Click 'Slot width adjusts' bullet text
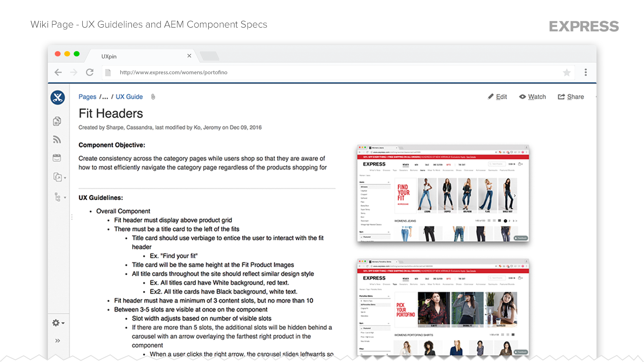The width and height of the screenshot is (644, 362). [x=202, y=318]
